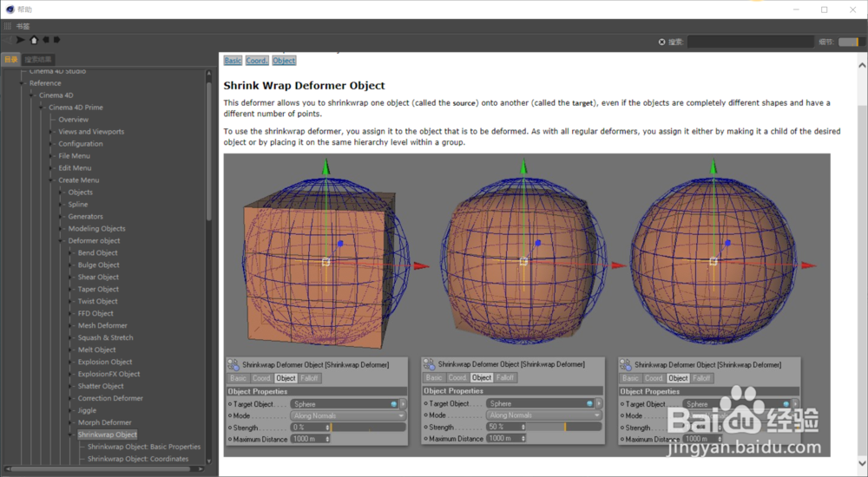Open Shrinkwrap Object: Coordinates topic

[x=138, y=459]
